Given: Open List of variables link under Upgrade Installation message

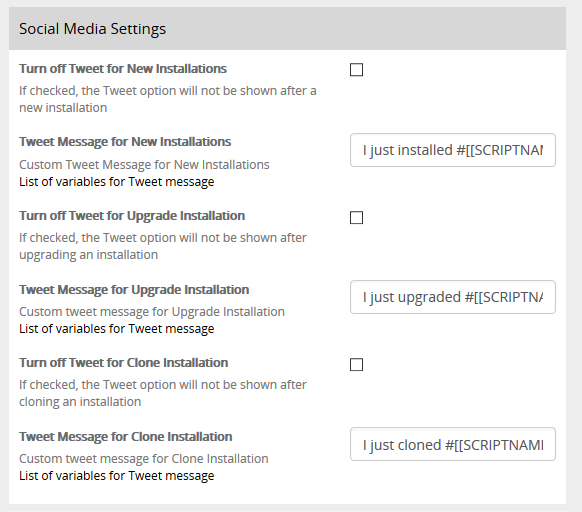Looking at the screenshot, I should tap(117, 329).
